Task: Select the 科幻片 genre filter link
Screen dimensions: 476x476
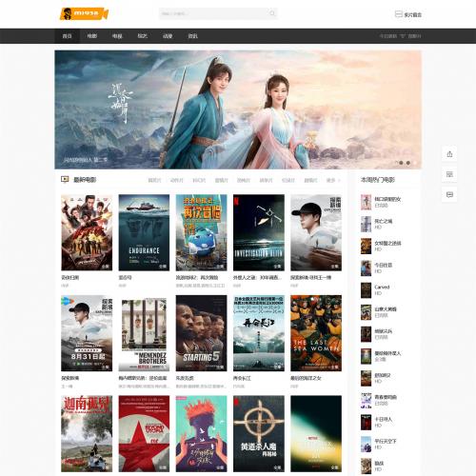Action: pyautogui.click(x=199, y=180)
